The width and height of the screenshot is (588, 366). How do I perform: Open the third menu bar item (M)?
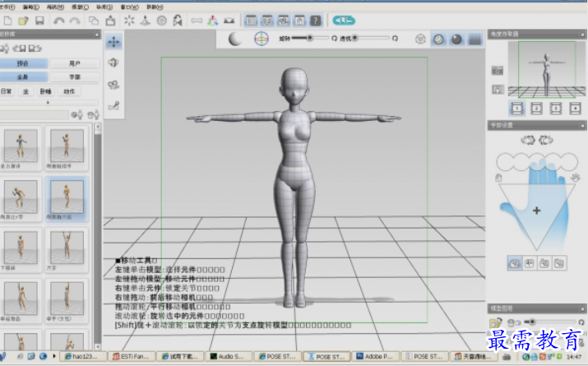click(x=55, y=7)
